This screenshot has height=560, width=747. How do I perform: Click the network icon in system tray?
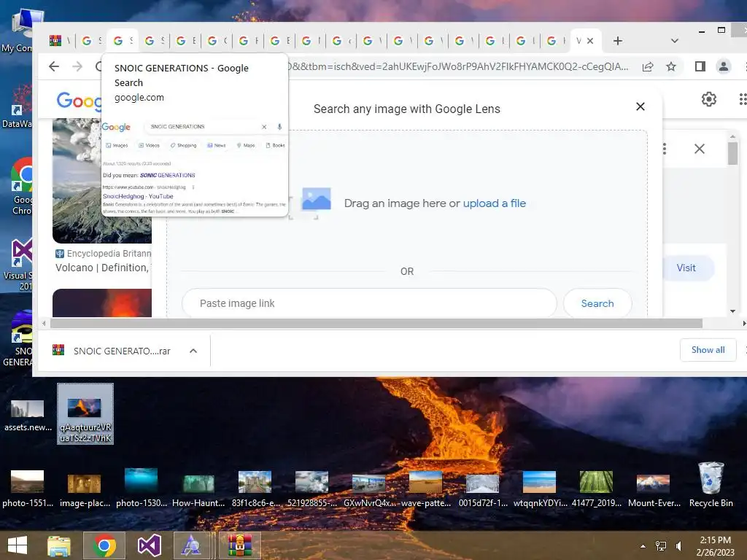[x=661, y=546]
